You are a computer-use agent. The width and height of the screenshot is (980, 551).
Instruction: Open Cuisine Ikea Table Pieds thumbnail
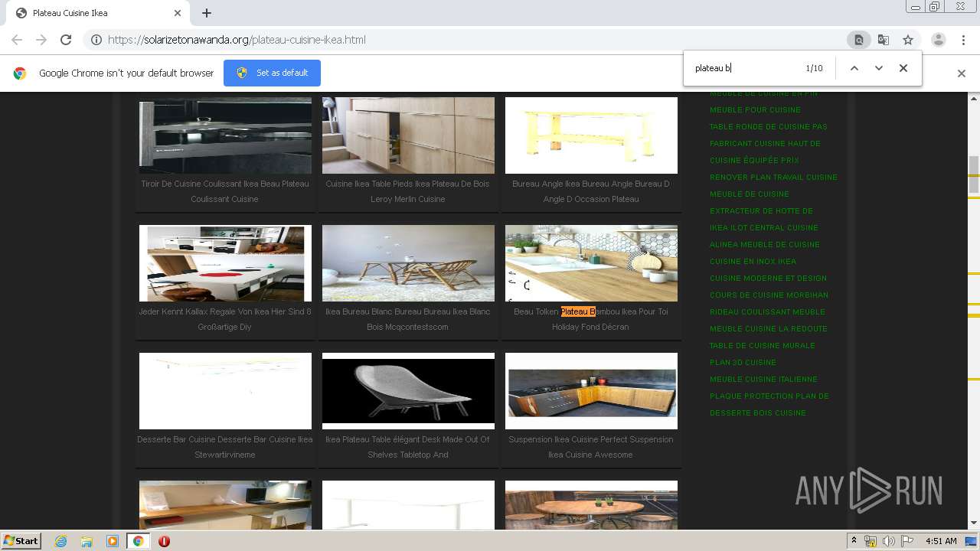pyautogui.click(x=408, y=135)
